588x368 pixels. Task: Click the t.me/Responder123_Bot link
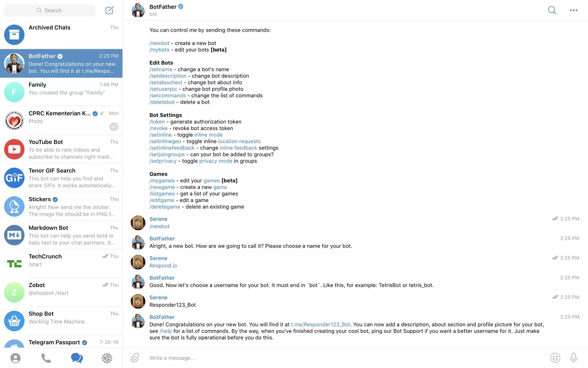click(320, 324)
